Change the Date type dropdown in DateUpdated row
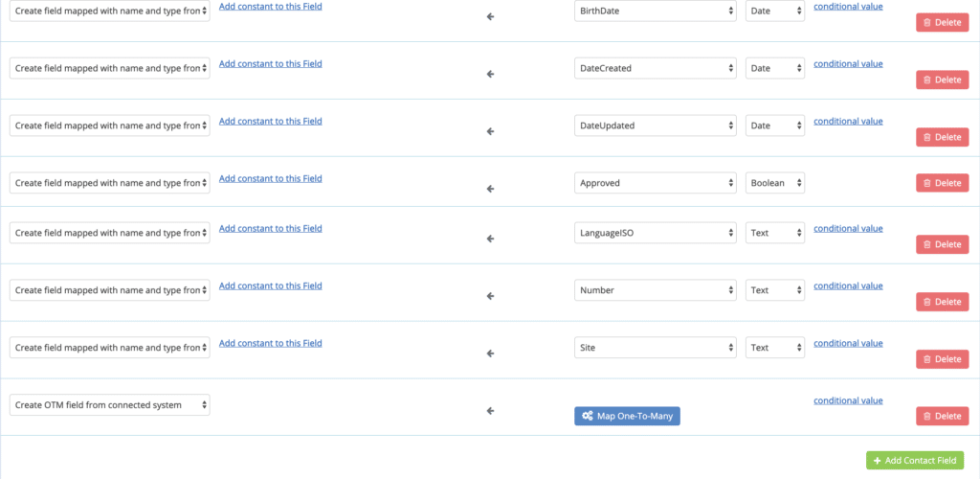This screenshot has width=980, height=479. point(775,125)
